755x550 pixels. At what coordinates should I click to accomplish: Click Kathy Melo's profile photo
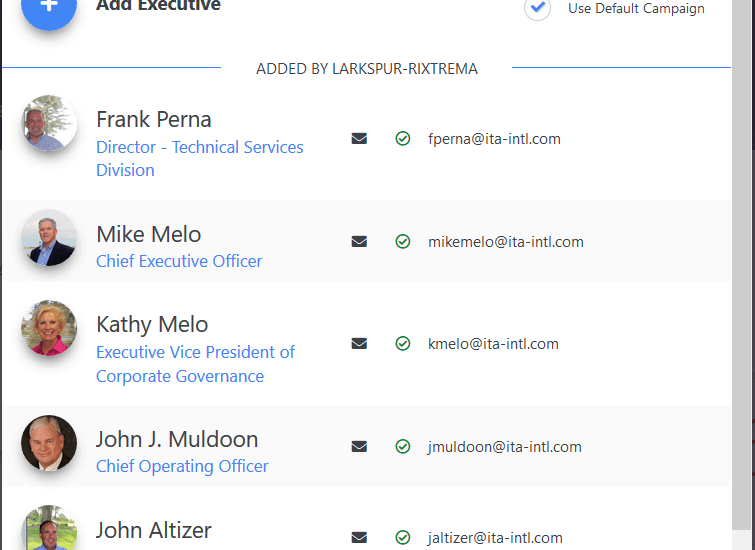(x=49, y=328)
